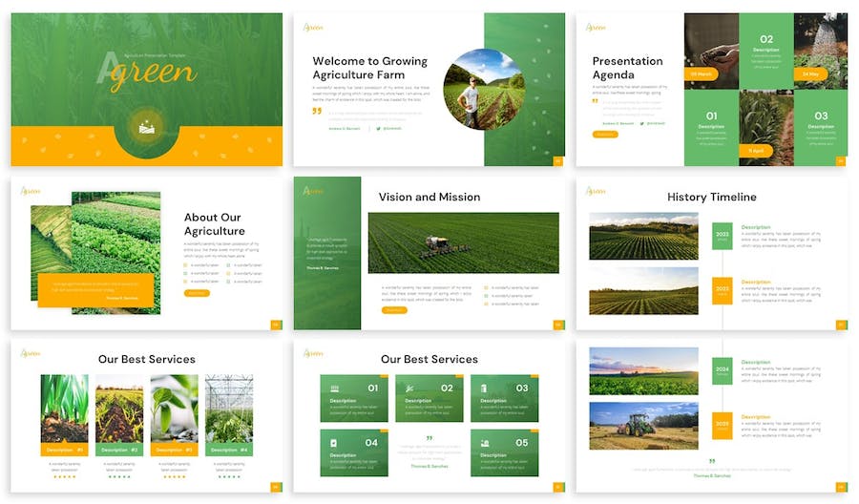Click the tractor sprayer photo on Vision and Mission
Screen dimensions: 859x504
pyautogui.click(x=464, y=242)
